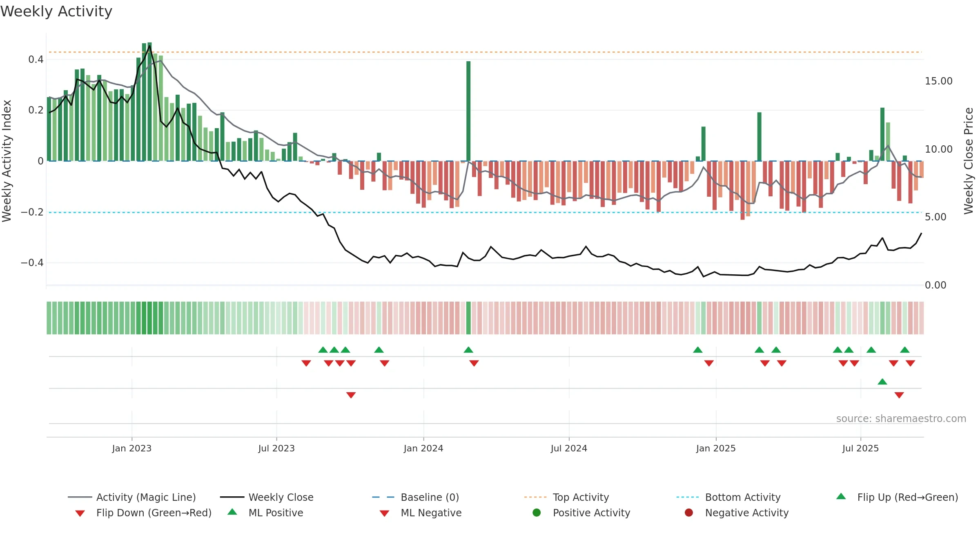Click the −0.2 tick on the left axis
Viewport: 980px width, 551px height.
[x=32, y=212]
